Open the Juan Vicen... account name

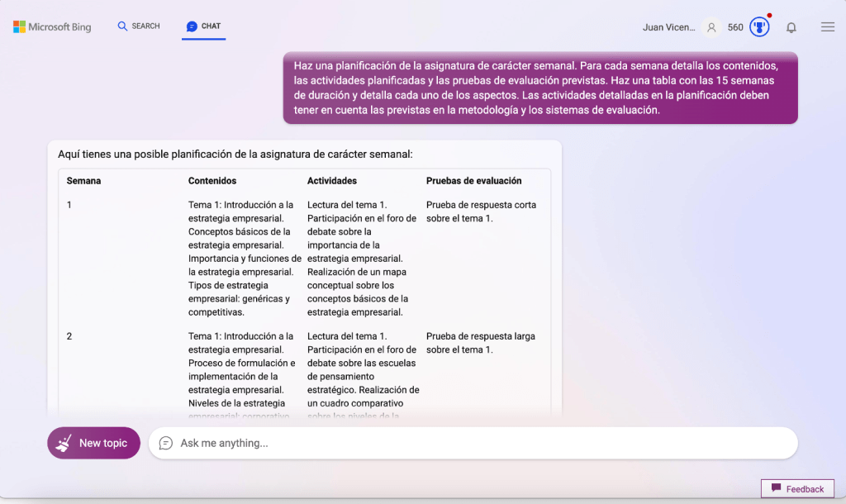click(668, 27)
